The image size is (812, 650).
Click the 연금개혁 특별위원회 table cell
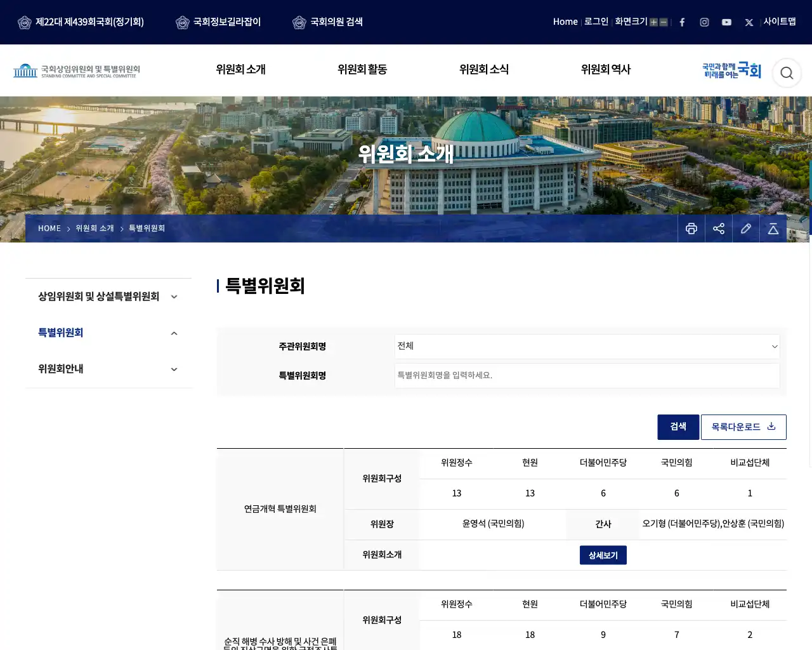coord(280,509)
